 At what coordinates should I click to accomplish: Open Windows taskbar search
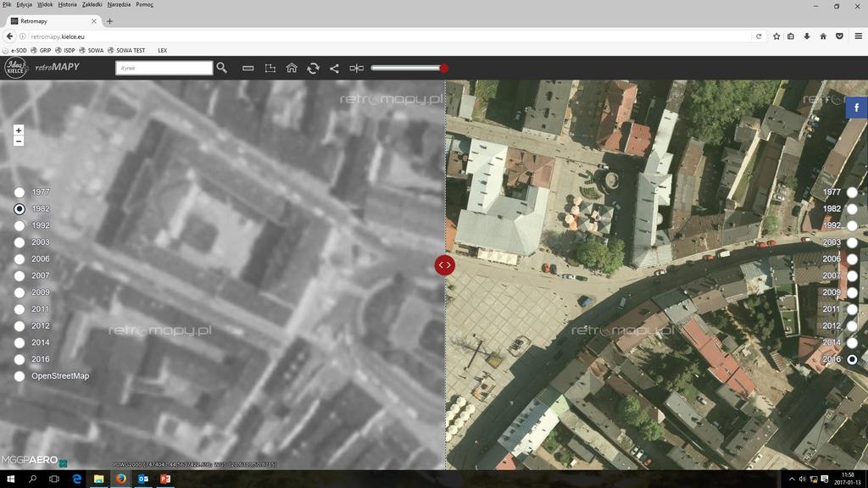[x=32, y=480]
